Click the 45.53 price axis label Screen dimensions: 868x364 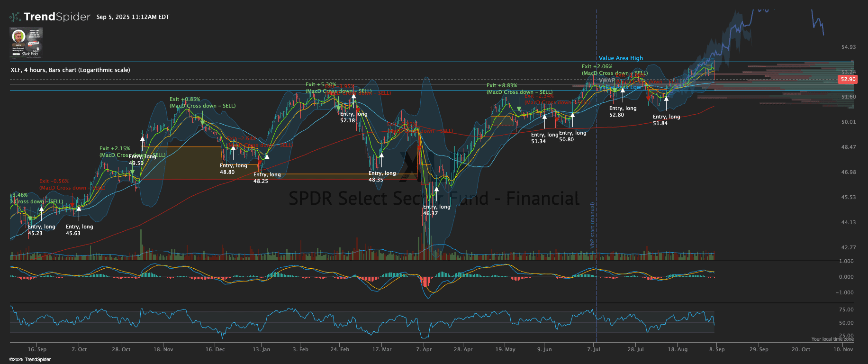point(849,197)
